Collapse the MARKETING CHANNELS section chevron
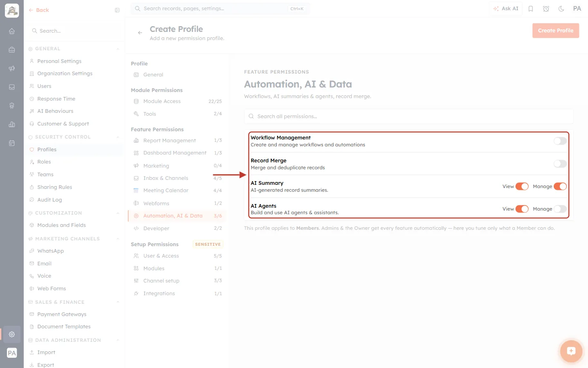The image size is (588, 368). [118, 239]
